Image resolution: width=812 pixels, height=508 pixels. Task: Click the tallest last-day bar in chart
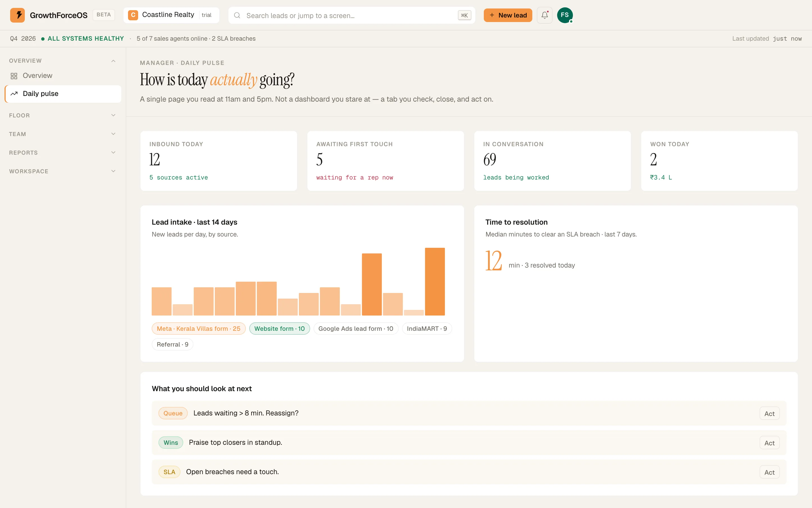point(435,282)
